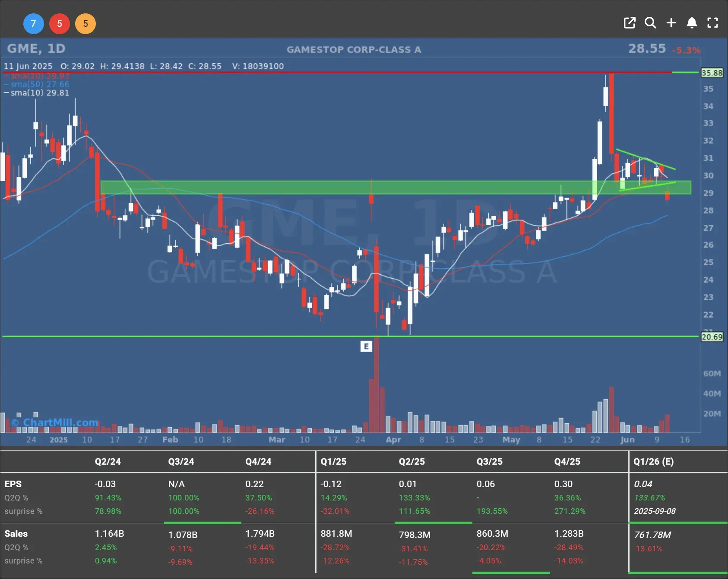Toggle fullscreen chart view
This screenshot has height=579, width=728.
712,23
